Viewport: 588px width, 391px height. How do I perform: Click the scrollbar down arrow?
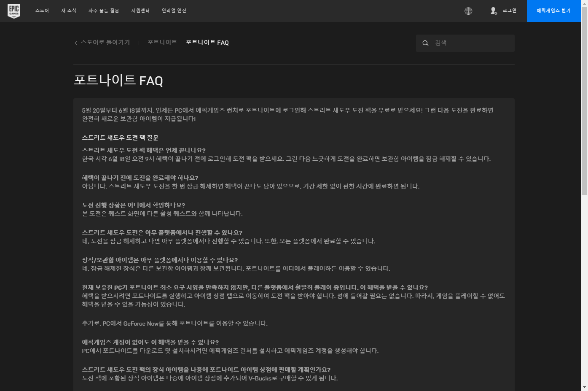(x=584, y=387)
